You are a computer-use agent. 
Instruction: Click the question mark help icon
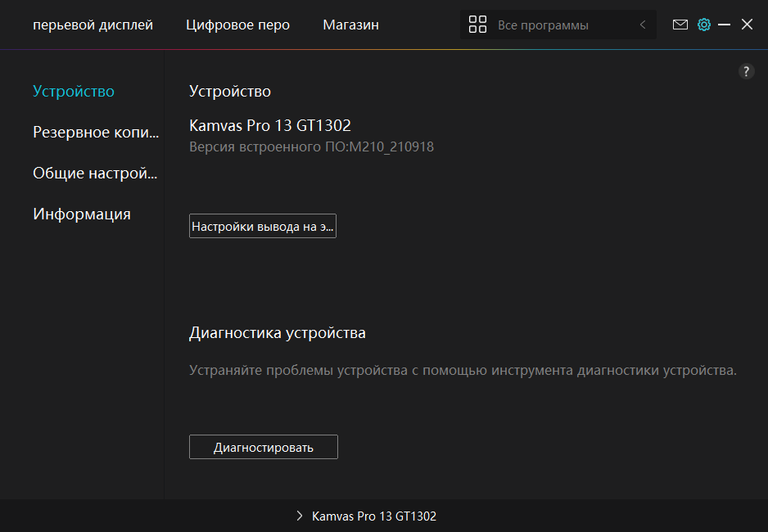[746, 71]
